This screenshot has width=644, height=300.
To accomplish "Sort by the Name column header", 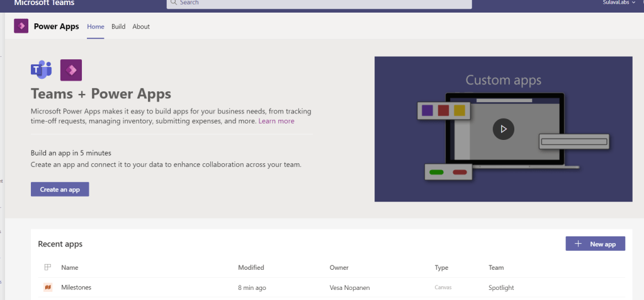I will pyautogui.click(x=70, y=268).
